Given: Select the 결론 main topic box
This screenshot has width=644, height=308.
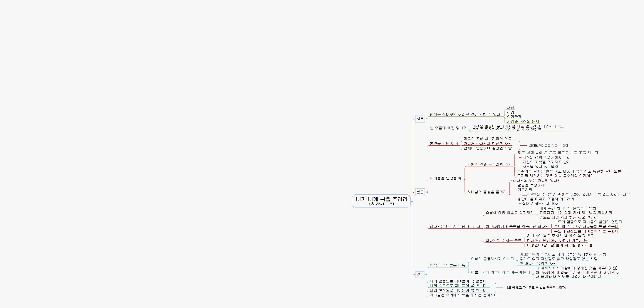Looking at the screenshot, I should pyautogui.click(x=420, y=275).
